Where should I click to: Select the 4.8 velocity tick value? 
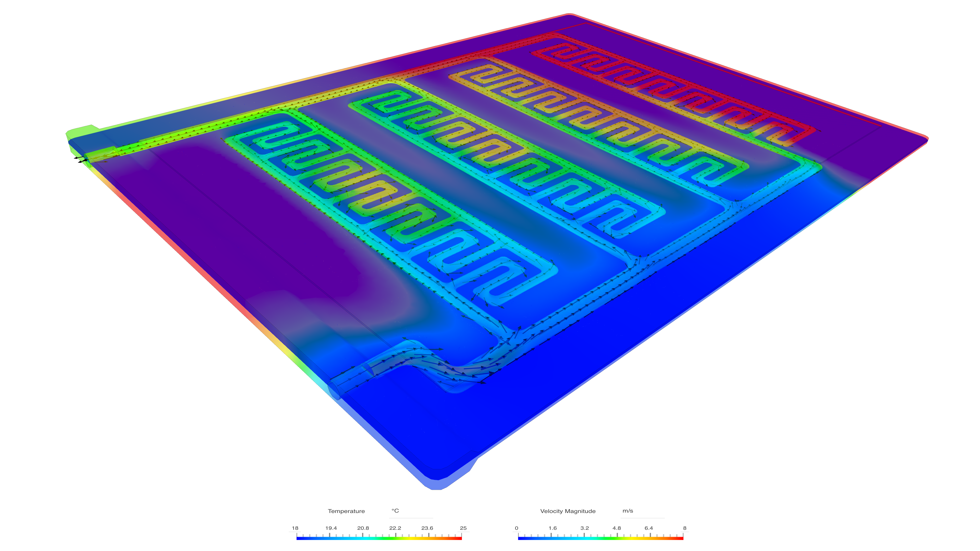(617, 528)
